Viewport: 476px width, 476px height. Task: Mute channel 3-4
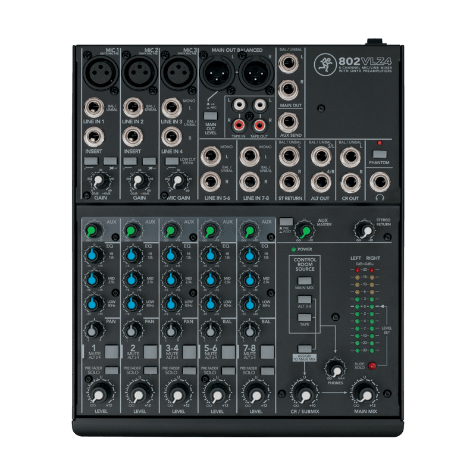(189, 352)
